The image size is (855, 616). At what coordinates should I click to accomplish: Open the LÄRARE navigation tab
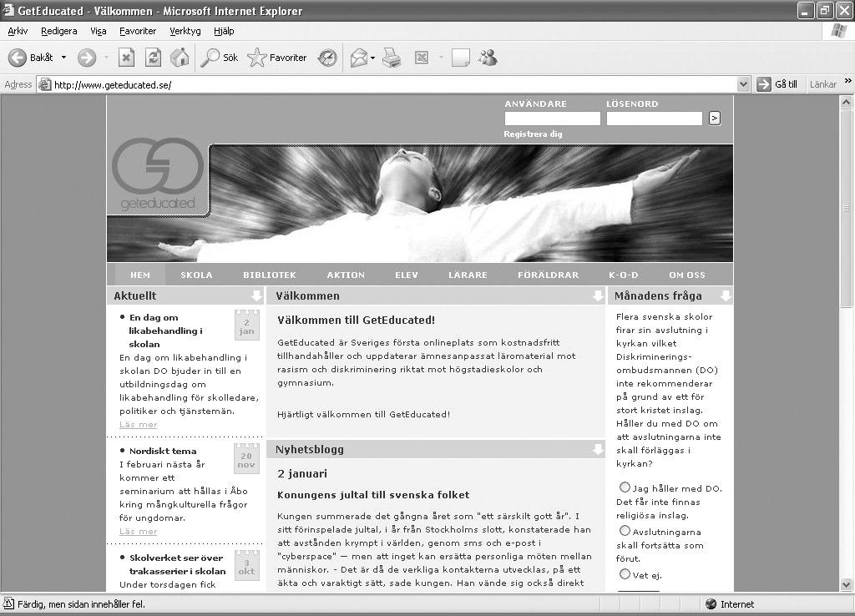tap(468, 275)
